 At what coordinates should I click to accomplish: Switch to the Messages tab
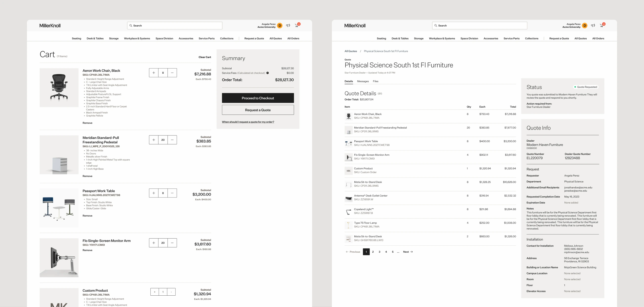363,81
